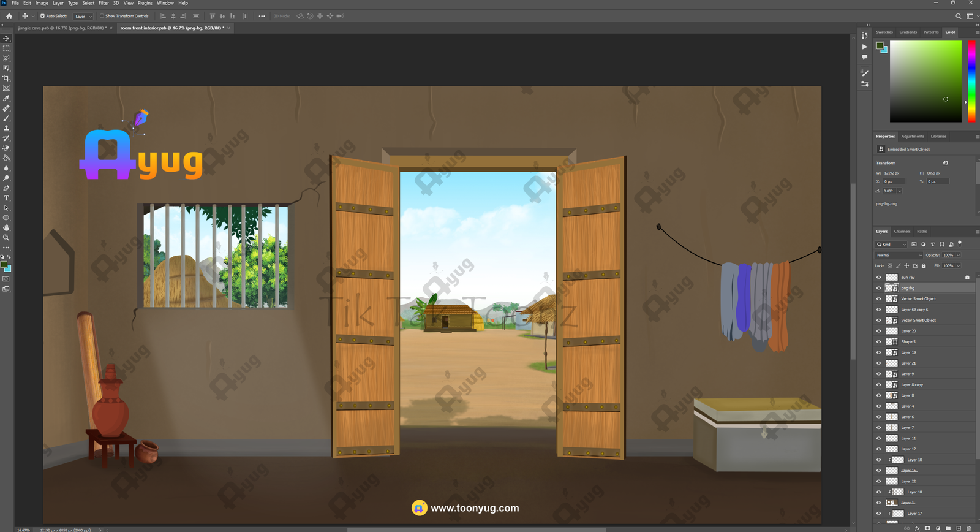Hide the sun ray layer
This screenshot has width=980, height=532.
878,277
